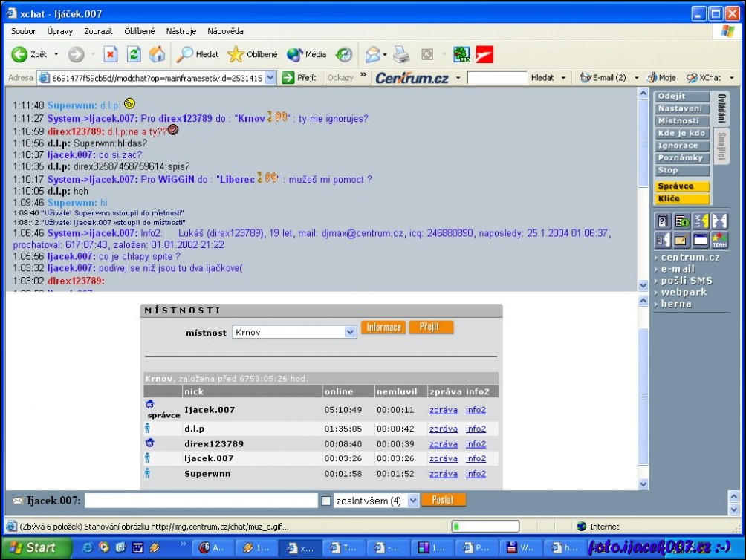The height and width of the screenshot is (560, 746).
Task: Click the info2 link for d.l.p
Action: pos(476,429)
